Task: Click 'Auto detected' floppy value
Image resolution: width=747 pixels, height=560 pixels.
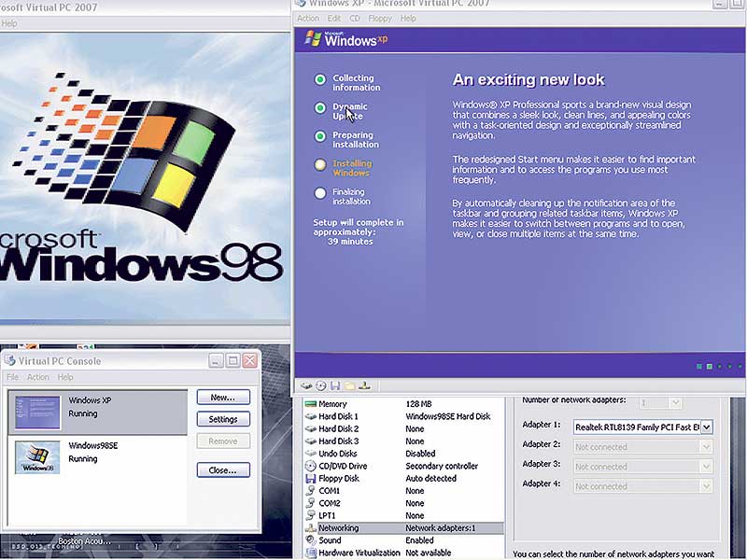Action: pos(431,478)
